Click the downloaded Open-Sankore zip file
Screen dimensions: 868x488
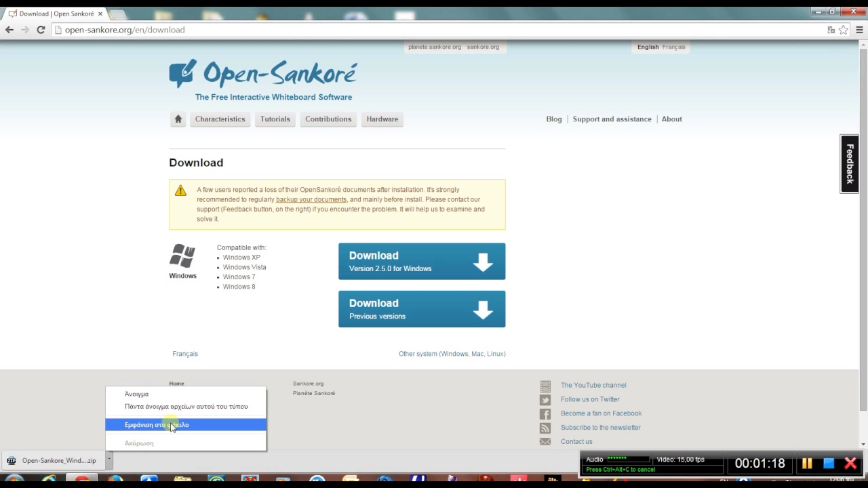53,461
